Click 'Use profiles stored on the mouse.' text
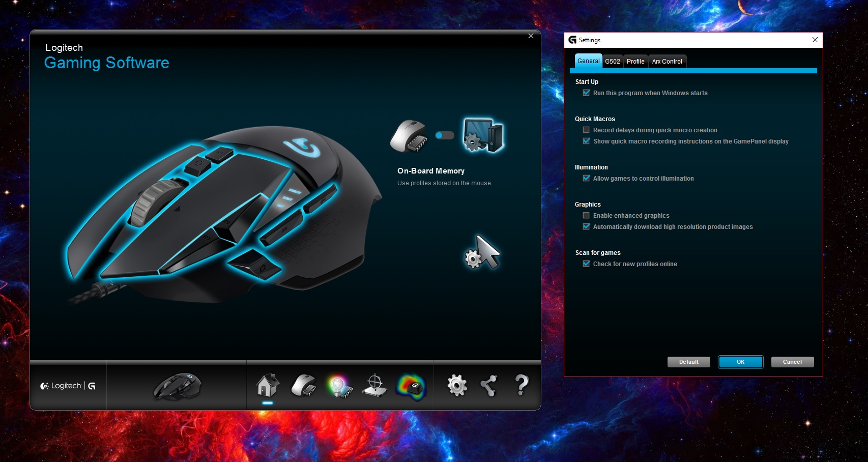This screenshot has width=868, height=462. [445, 183]
